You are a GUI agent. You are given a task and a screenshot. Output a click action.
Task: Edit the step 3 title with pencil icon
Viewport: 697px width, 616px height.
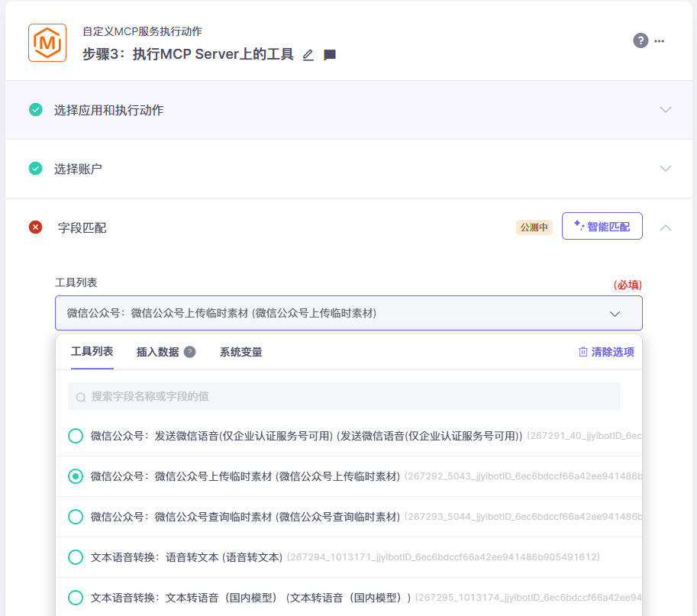(x=308, y=55)
